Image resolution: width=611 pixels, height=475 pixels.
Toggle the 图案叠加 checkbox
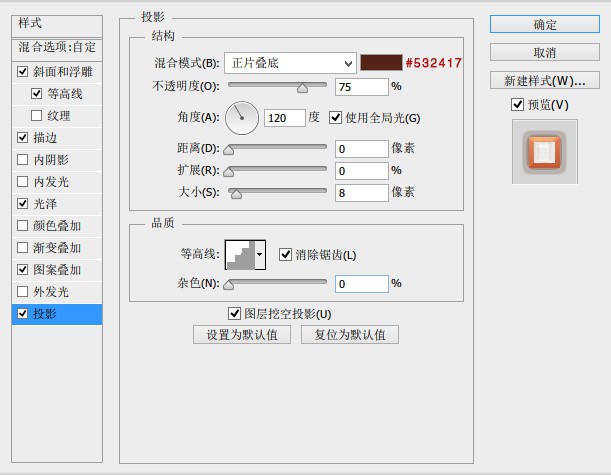click(x=23, y=269)
